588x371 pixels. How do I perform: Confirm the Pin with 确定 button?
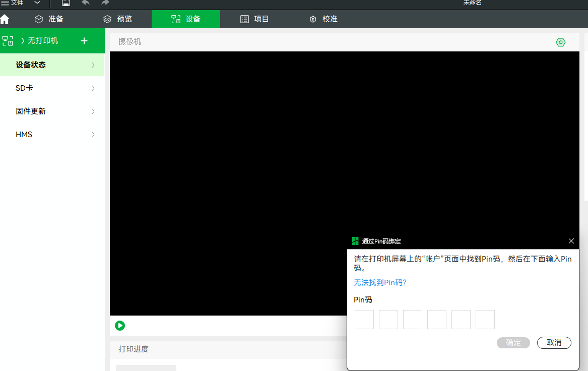(513, 342)
